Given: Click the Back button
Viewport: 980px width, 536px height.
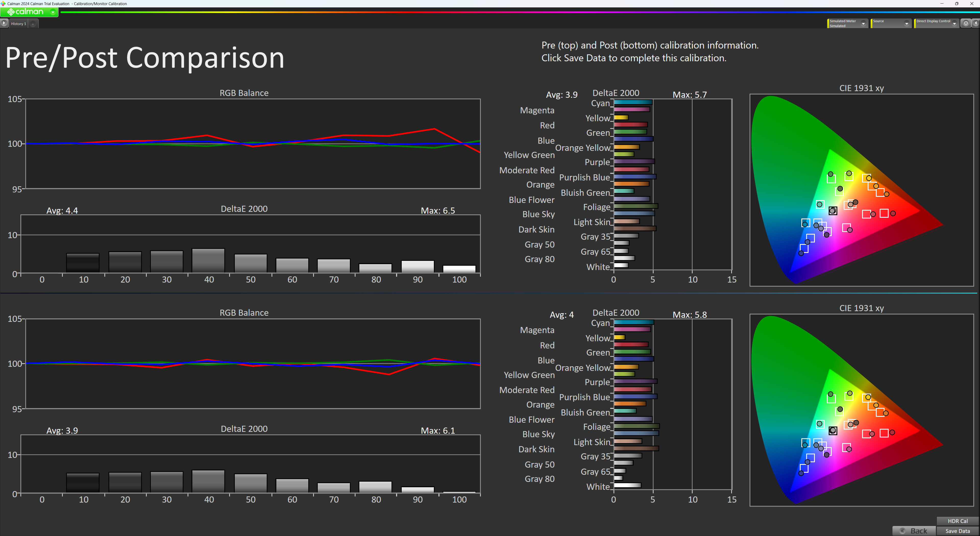Looking at the screenshot, I should coord(914,531).
